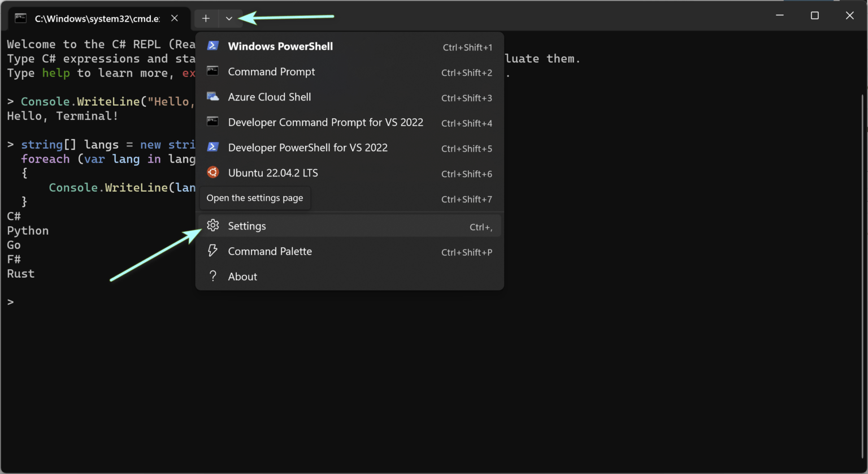
Task: Click the Command Palette lightning icon
Action: (212, 251)
